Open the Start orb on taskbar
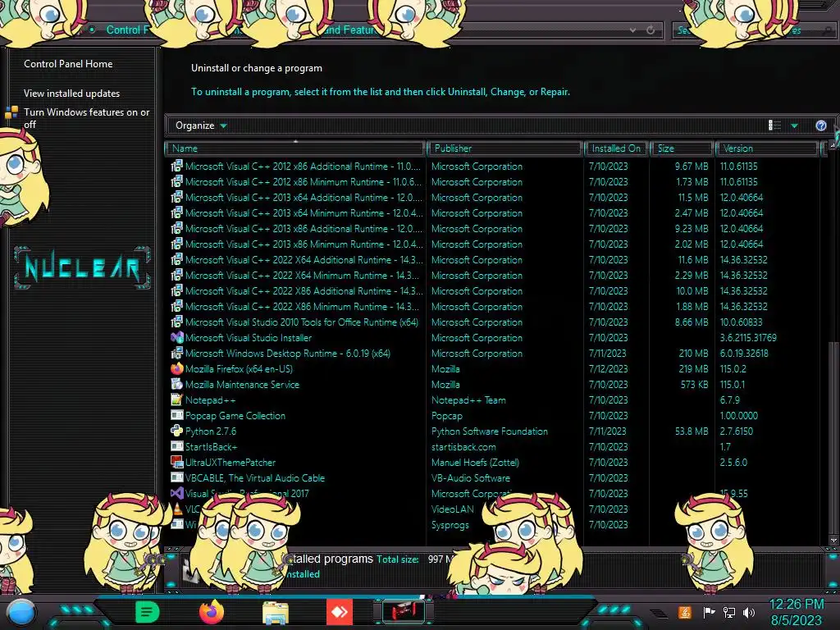This screenshot has width=840, height=630. [21, 613]
